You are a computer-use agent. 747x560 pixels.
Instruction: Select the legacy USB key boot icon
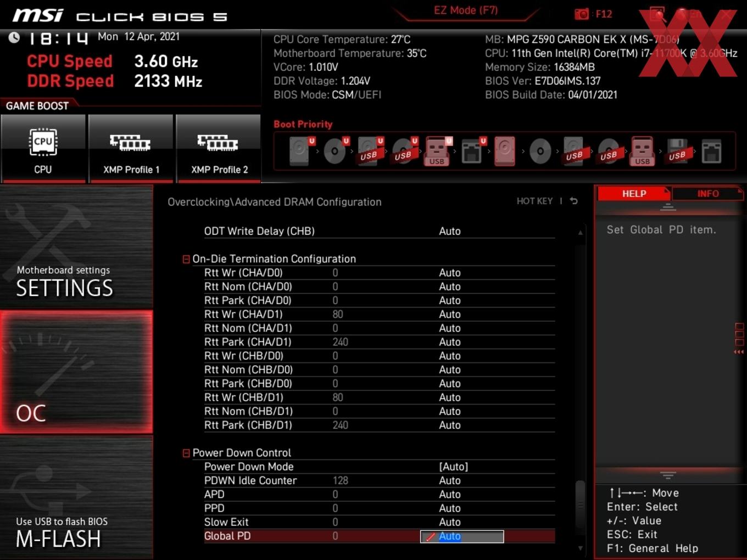pyautogui.click(x=643, y=151)
